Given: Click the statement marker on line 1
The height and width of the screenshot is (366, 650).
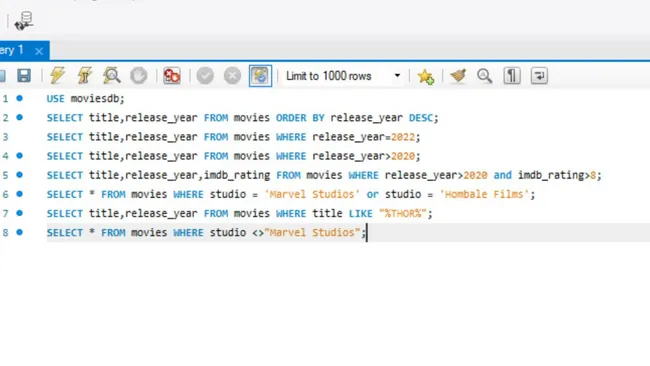Looking at the screenshot, I should (19, 98).
